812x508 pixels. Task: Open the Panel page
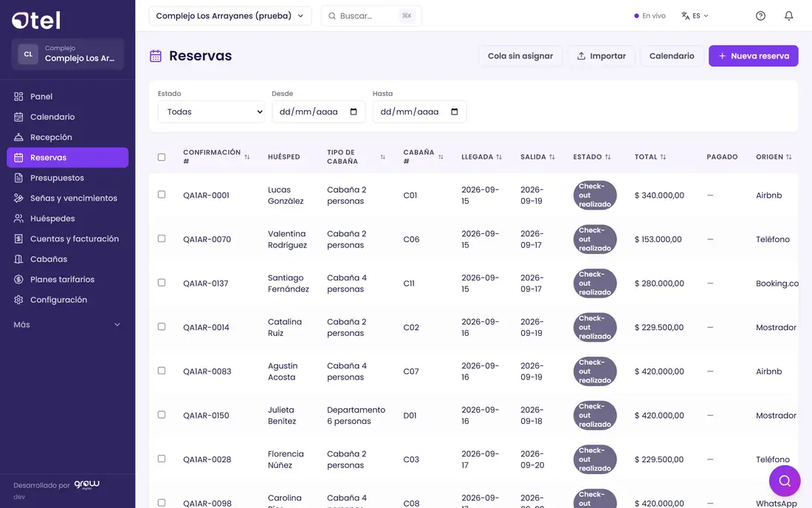tap(67, 96)
